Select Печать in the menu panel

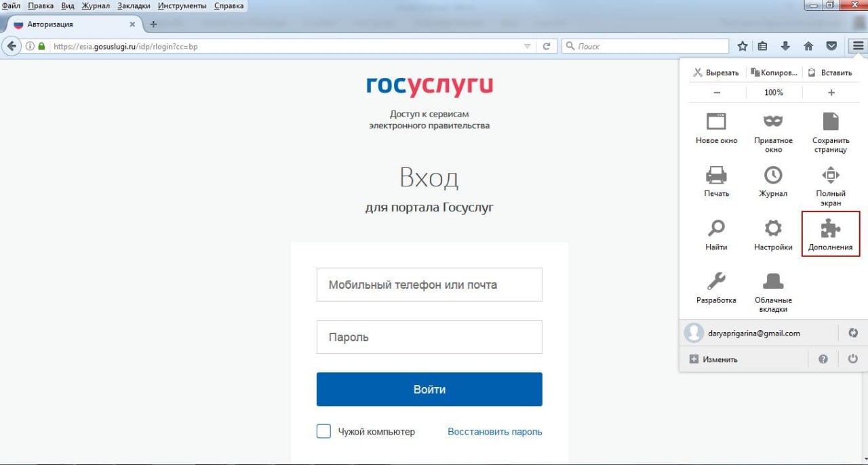716,181
